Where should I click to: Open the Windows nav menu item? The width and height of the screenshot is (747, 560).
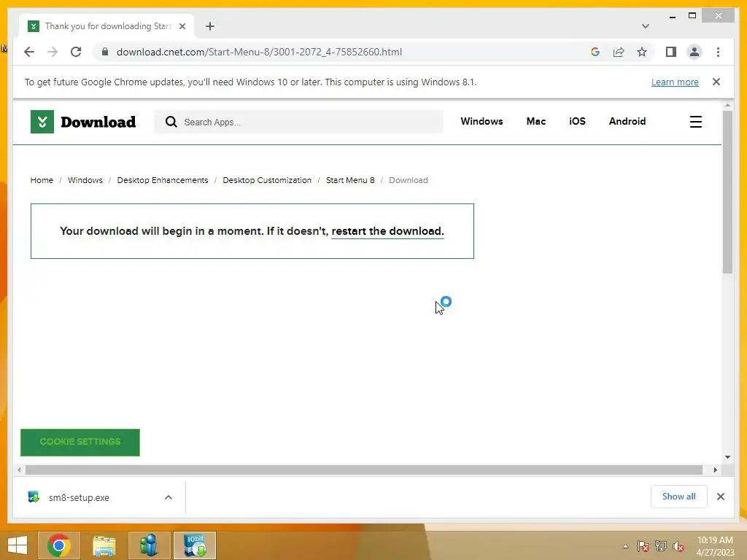481,122
